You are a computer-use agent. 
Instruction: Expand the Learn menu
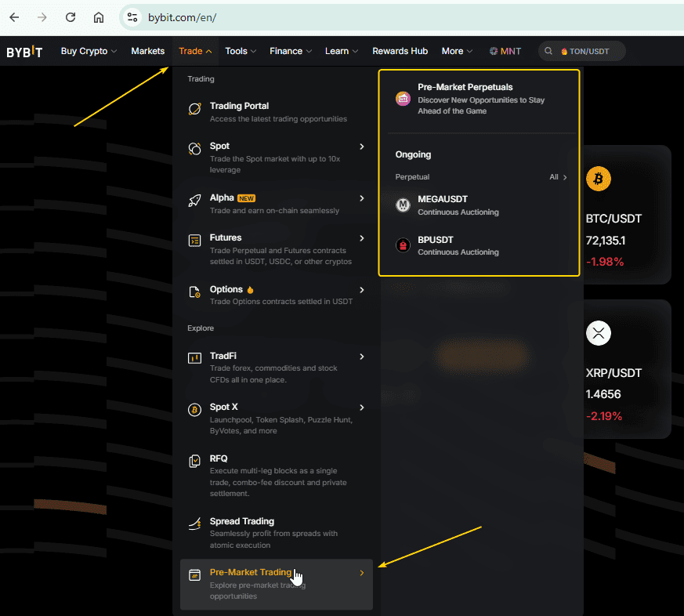click(x=342, y=51)
